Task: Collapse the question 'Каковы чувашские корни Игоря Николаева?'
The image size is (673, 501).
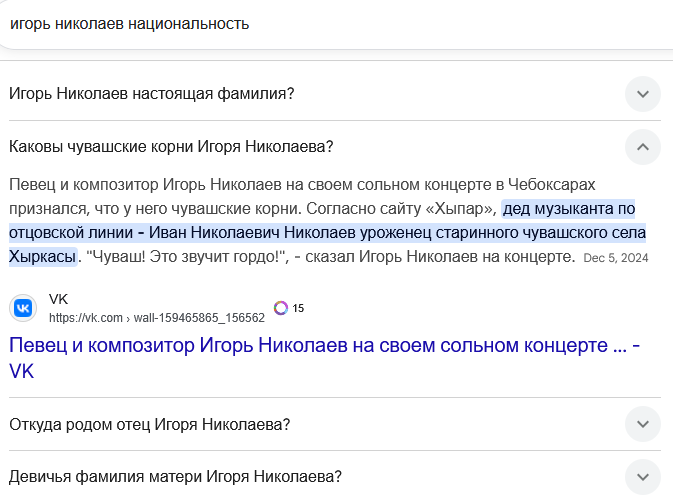Action: tap(170, 147)
